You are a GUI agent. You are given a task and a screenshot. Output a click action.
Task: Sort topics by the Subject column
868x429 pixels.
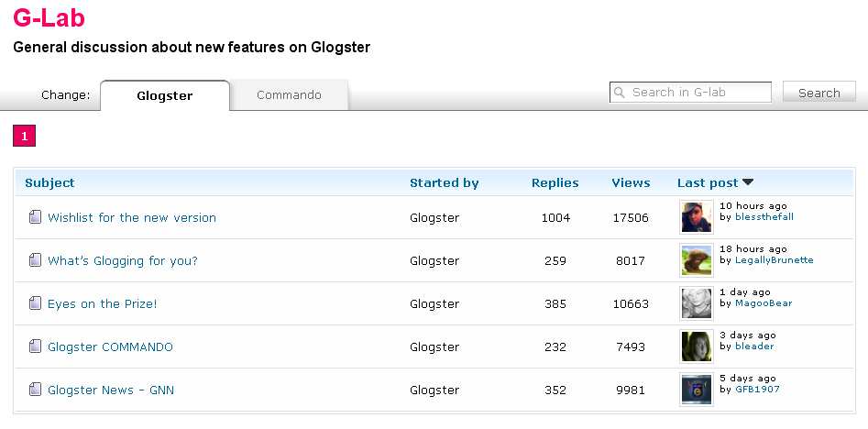coord(49,182)
